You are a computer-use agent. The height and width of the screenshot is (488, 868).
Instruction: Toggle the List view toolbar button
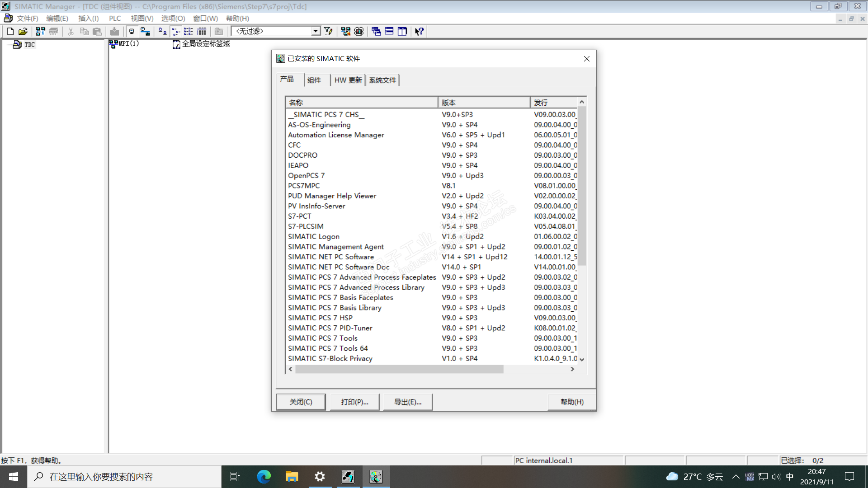tap(189, 31)
